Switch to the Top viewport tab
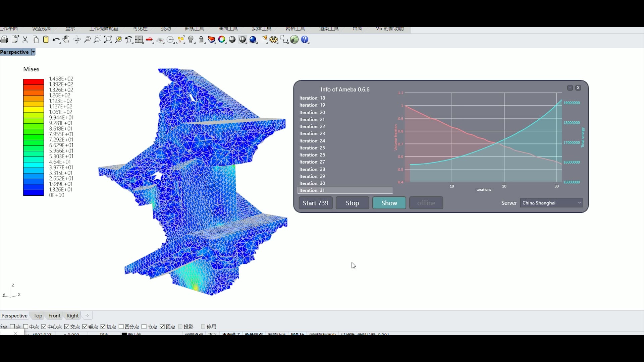 tap(37, 315)
